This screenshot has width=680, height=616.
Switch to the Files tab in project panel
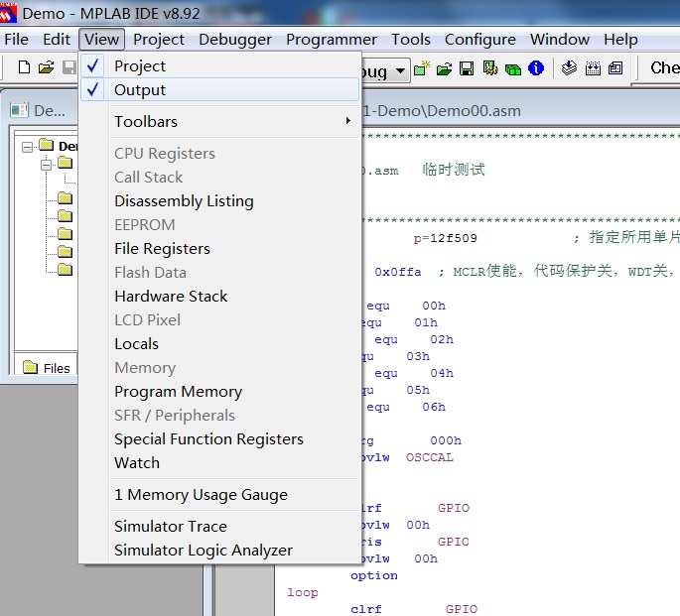coord(47,368)
